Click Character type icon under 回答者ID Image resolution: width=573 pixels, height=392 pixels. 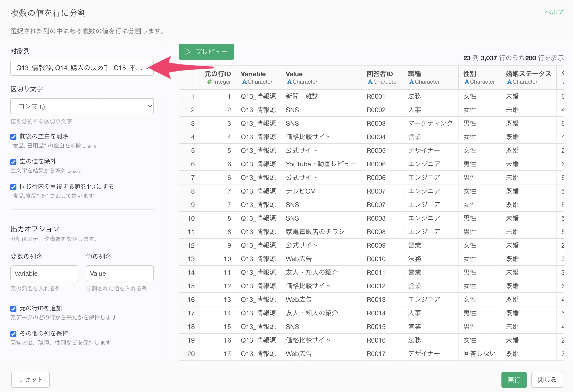(370, 82)
